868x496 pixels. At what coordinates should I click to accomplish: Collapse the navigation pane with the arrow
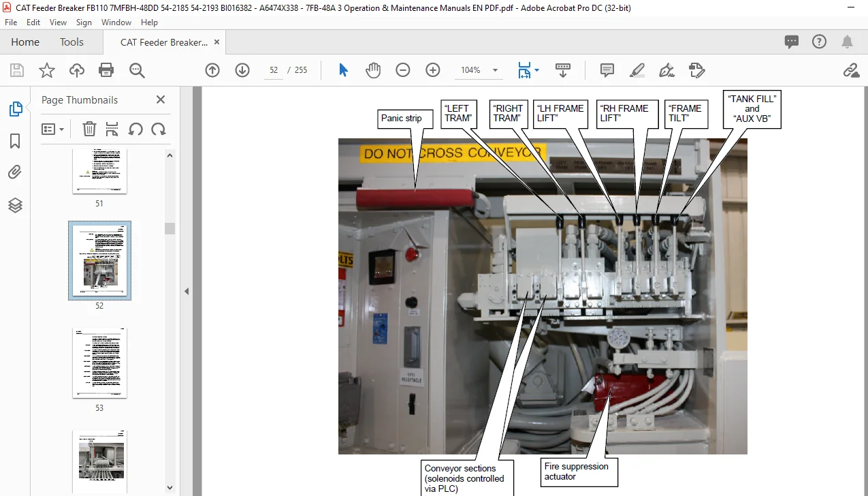187,291
